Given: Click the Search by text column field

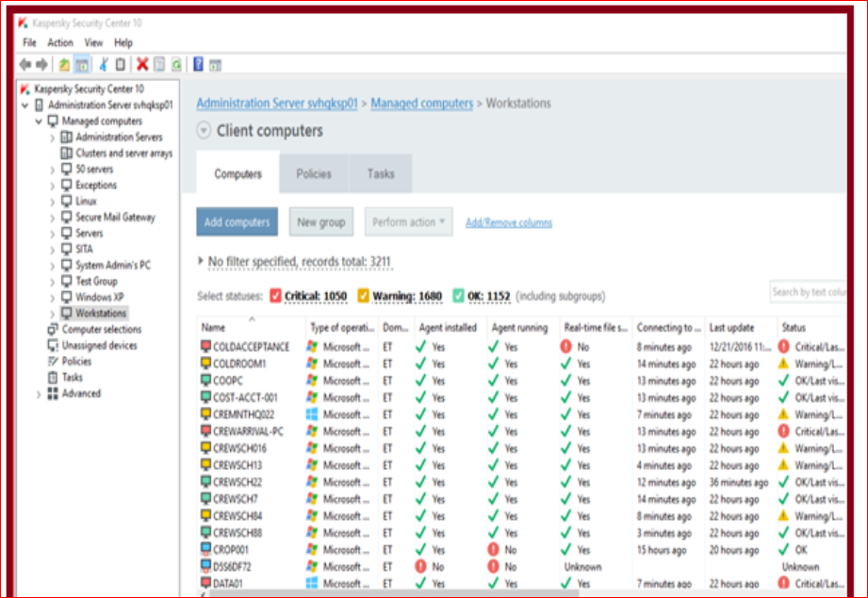Looking at the screenshot, I should click(x=809, y=292).
